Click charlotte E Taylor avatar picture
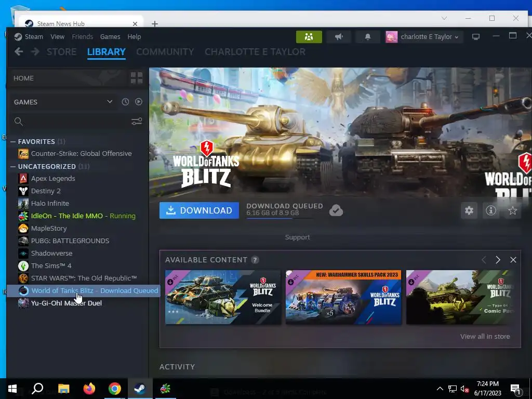This screenshot has height=399, width=532. pyautogui.click(x=391, y=37)
